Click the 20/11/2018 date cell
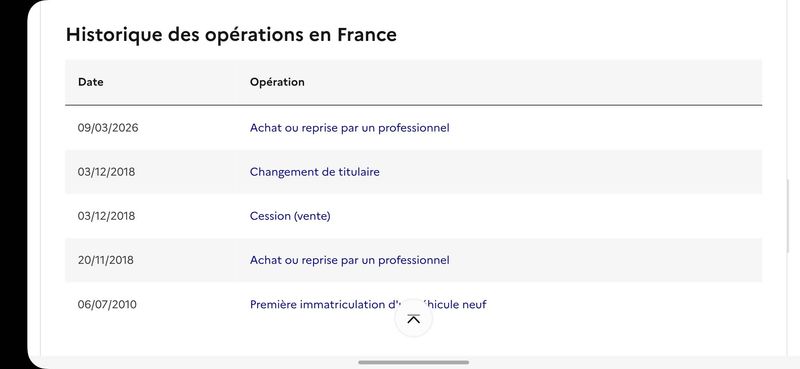This screenshot has width=800, height=369. [x=106, y=260]
